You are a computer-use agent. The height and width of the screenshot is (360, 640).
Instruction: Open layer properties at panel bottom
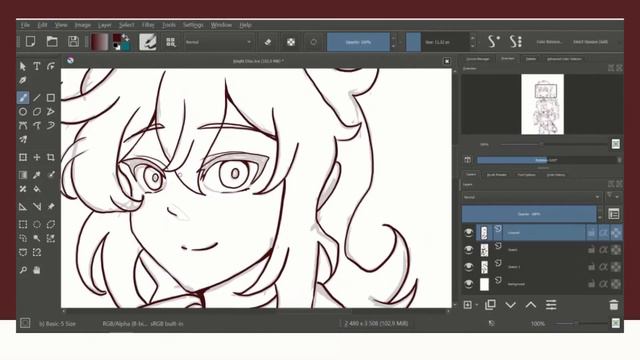click(x=551, y=305)
